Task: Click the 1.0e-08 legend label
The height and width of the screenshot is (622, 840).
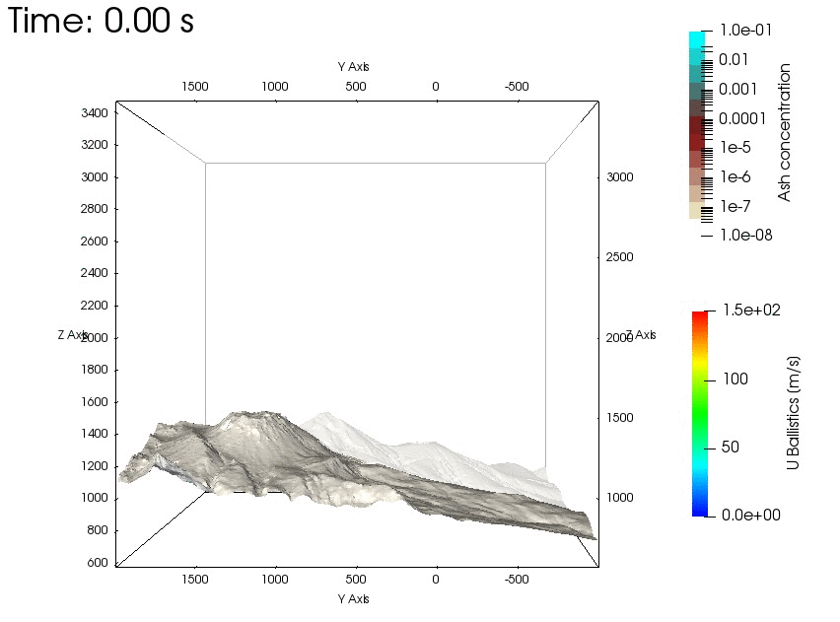Action: (745, 236)
